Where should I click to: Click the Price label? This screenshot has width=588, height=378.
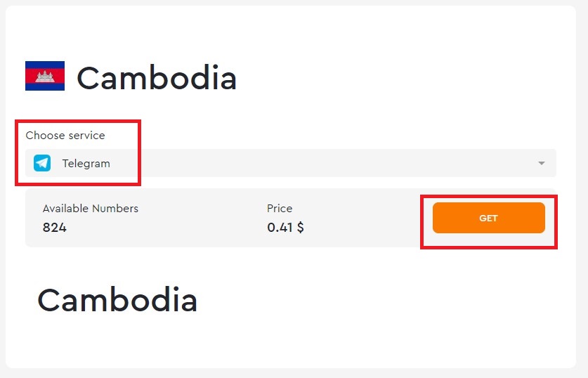click(280, 209)
